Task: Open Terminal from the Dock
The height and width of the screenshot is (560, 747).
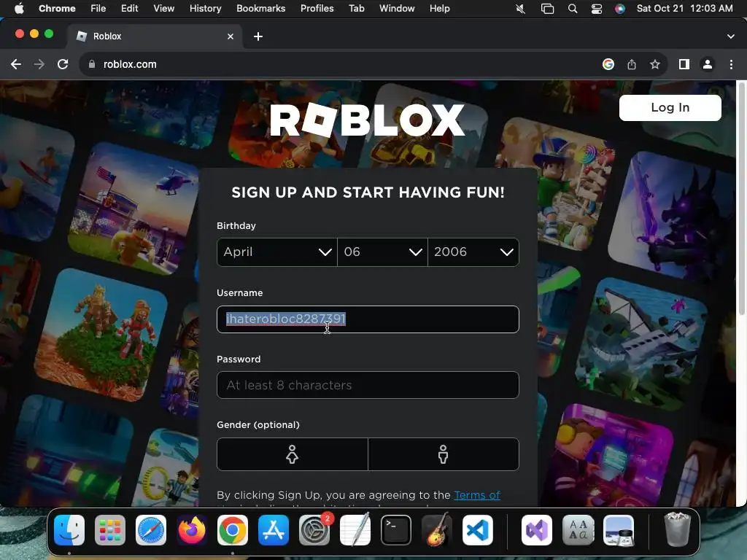Action: pyautogui.click(x=396, y=530)
